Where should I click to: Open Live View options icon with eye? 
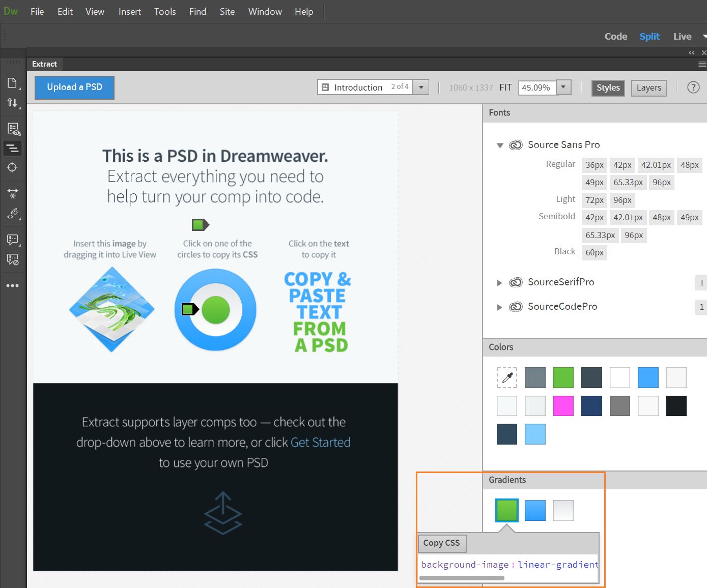tap(13, 129)
